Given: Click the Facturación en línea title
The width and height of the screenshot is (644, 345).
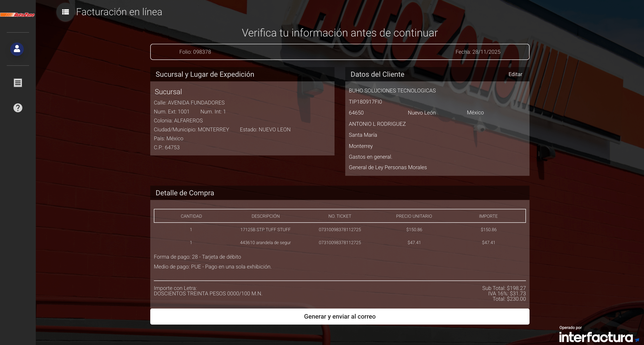Looking at the screenshot, I should [119, 12].
